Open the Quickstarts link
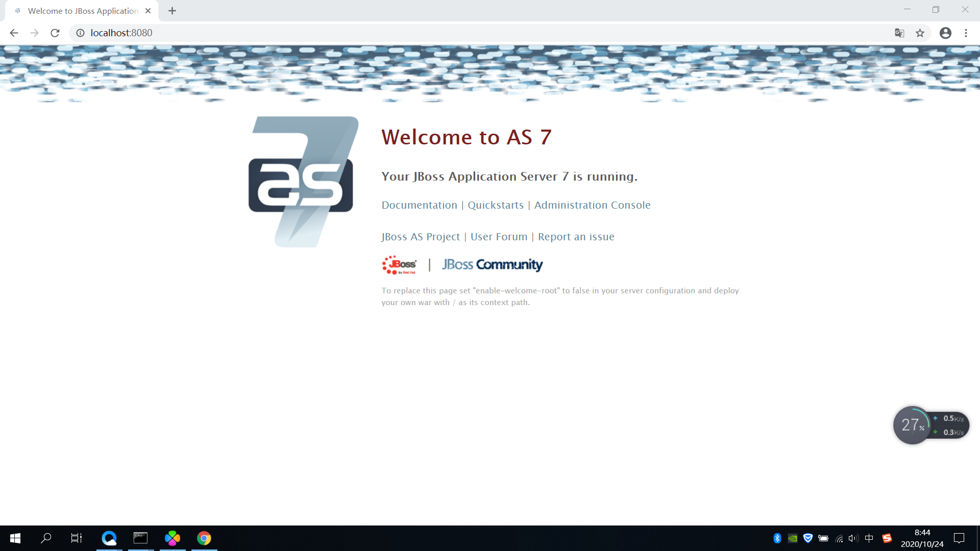This screenshot has height=551, width=980. click(495, 205)
